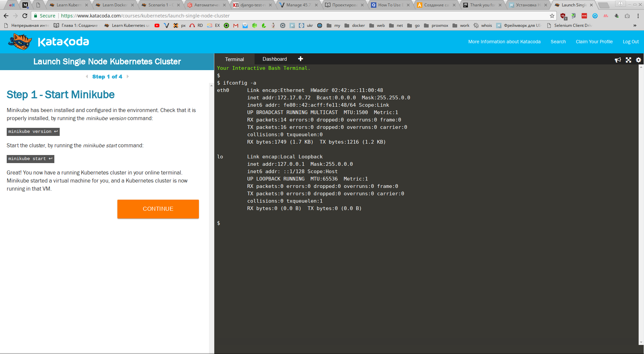Open the 'work' bookmarks folder
This screenshot has width=644, height=354.
(461, 26)
